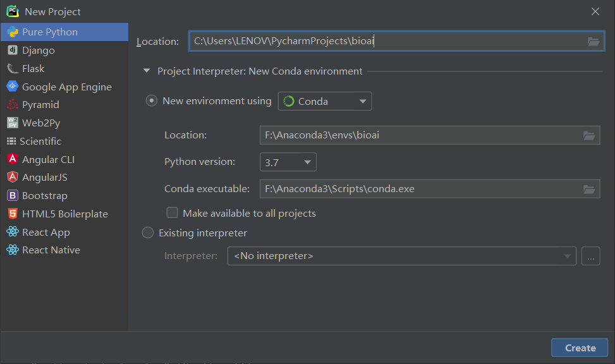The height and width of the screenshot is (364, 615).
Task: Click the AngularJS label
Action: [x=45, y=178]
